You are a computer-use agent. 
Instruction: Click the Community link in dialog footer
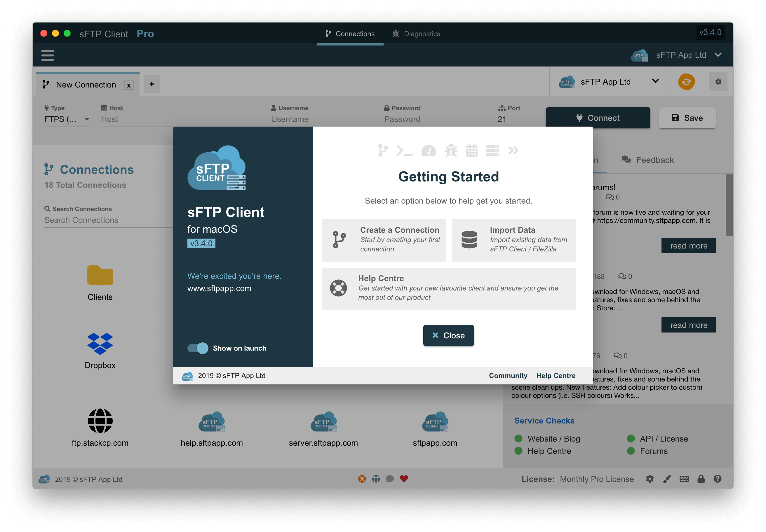508,375
